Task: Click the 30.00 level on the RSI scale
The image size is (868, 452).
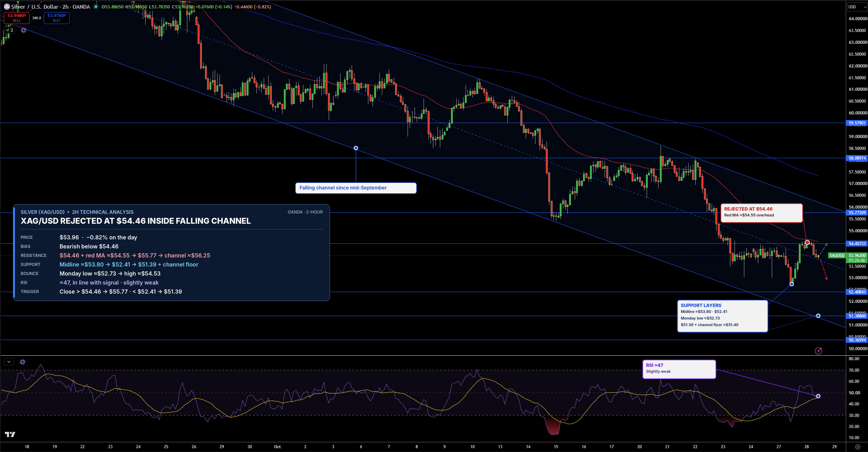Action: click(x=854, y=415)
